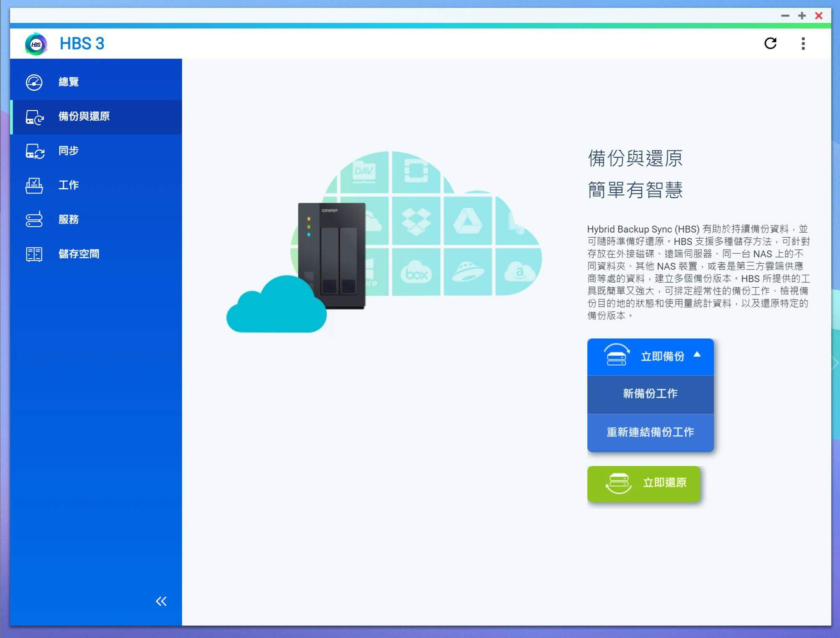Open the 服務 section

coord(96,219)
